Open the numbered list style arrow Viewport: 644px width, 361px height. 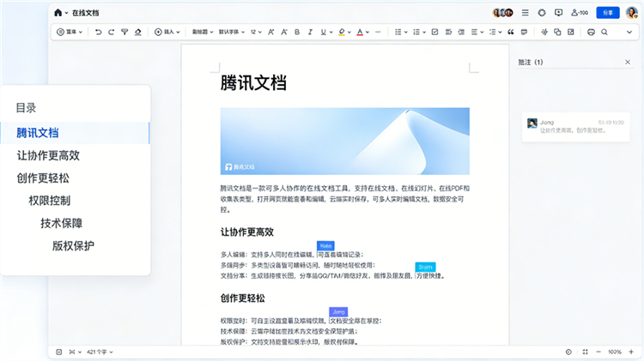click(x=424, y=32)
